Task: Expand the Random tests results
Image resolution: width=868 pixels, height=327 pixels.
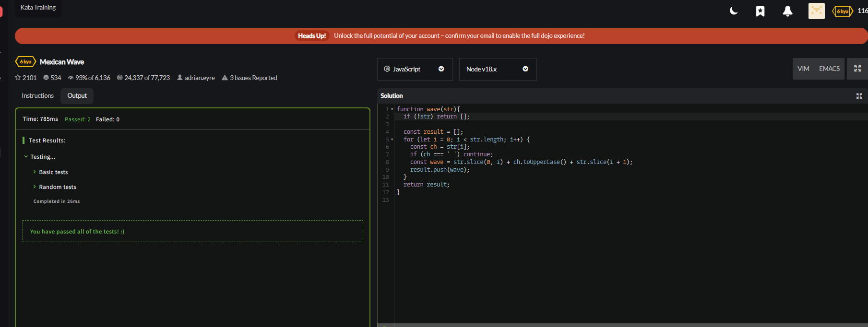Action: pos(57,187)
